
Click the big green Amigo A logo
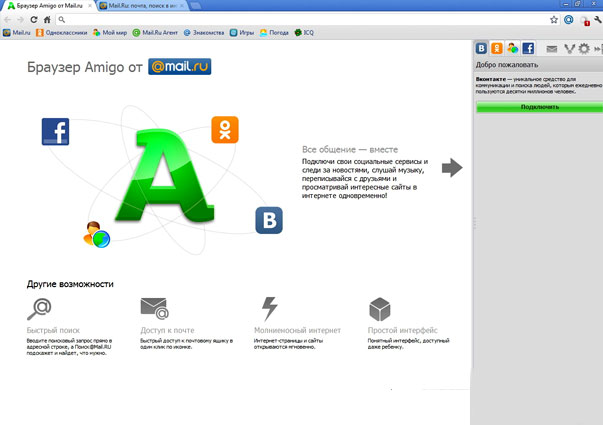point(165,175)
